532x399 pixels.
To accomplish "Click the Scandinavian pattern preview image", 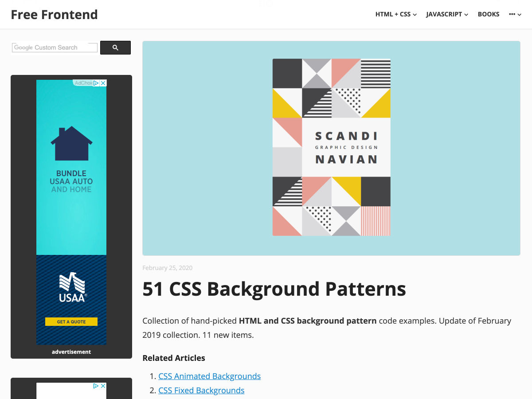I will point(331,148).
